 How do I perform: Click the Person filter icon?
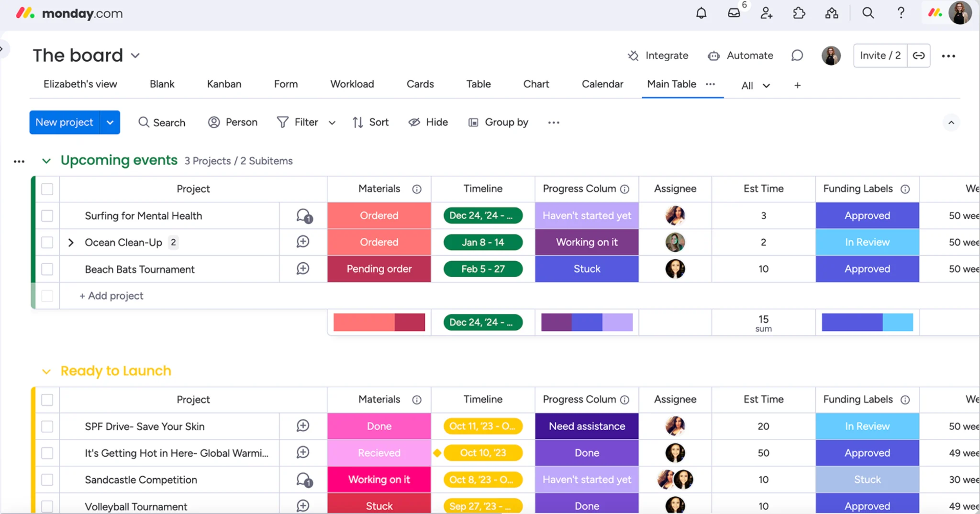coord(214,123)
